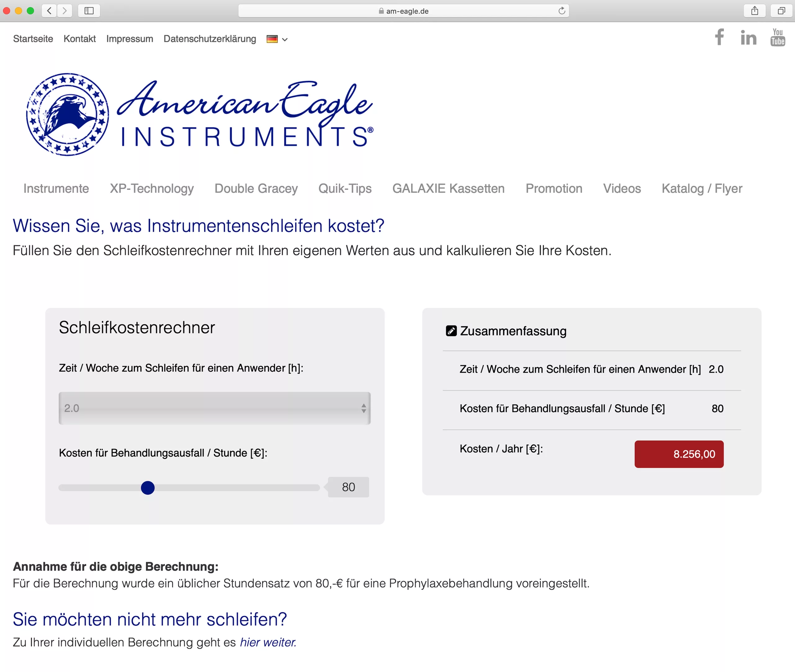Open Datenschutzerklärung link
This screenshot has height=672, width=795.
pos(210,39)
